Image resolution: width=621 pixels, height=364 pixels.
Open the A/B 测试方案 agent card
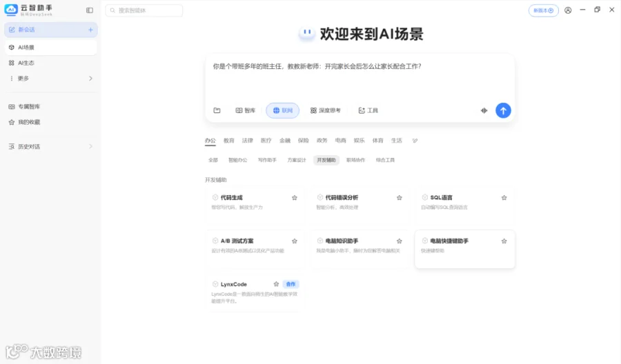coord(255,250)
